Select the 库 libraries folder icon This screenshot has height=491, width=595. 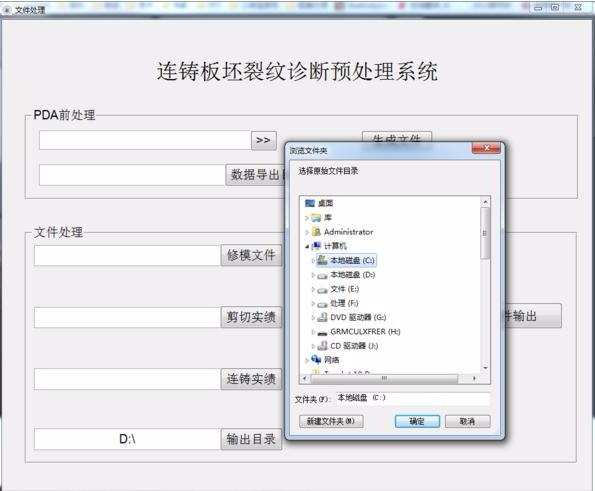(x=316, y=218)
